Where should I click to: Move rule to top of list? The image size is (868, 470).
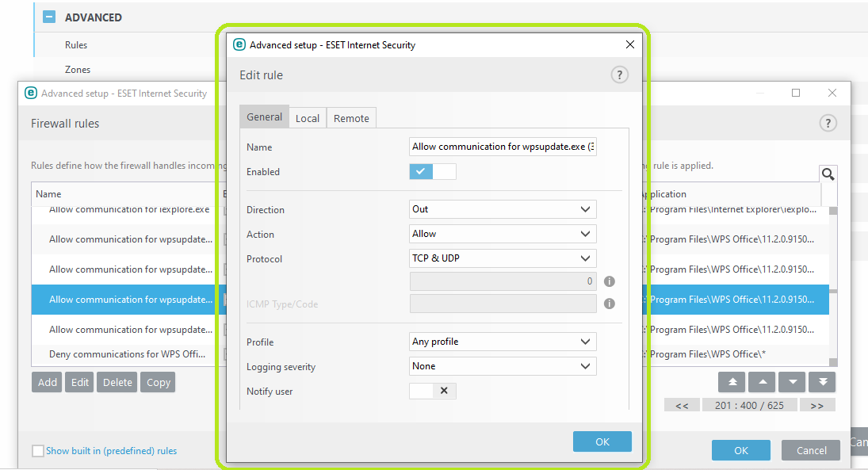(x=732, y=382)
